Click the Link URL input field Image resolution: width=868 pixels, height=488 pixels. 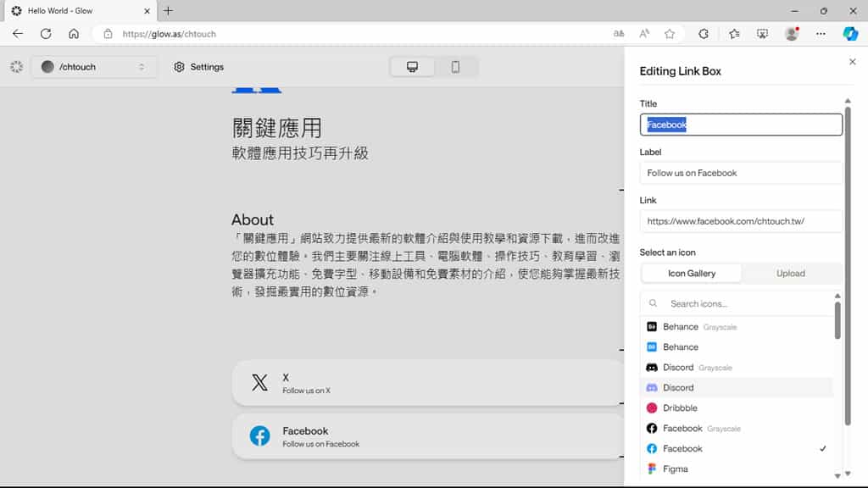point(741,221)
